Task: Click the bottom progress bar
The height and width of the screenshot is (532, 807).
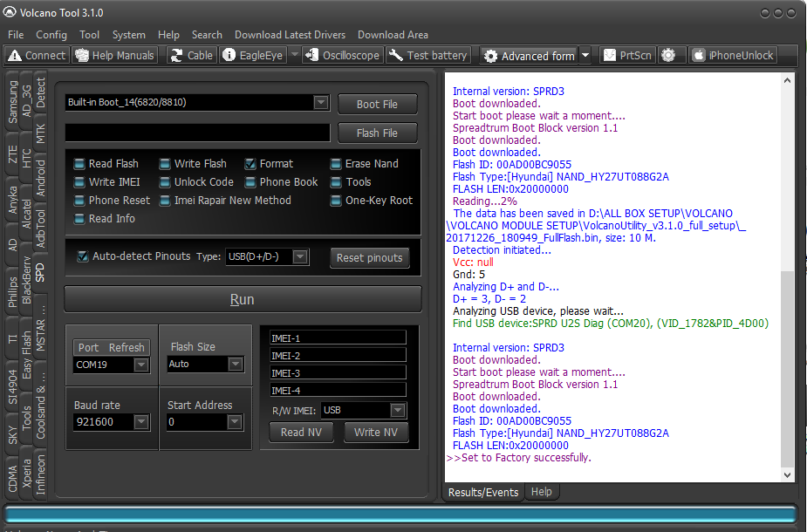Action: pyautogui.click(x=400, y=515)
